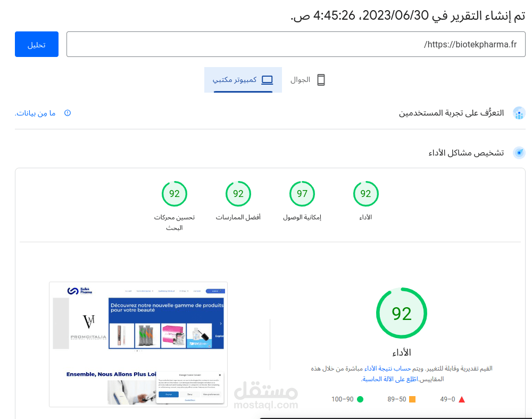Click the user experience icon beside التعرُّف على تجربة المستخدمين

(x=519, y=113)
